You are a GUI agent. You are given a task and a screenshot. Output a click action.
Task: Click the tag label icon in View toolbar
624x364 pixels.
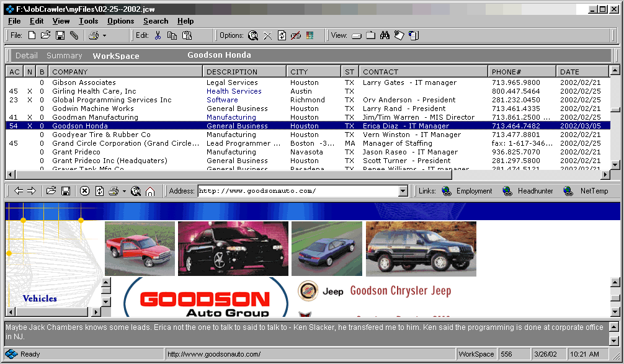point(399,35)
